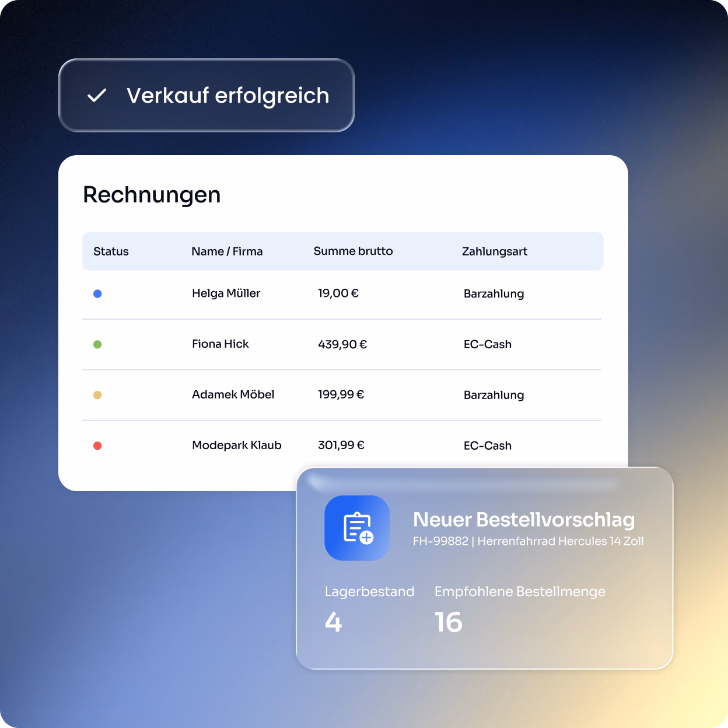Select the Adamek Möbel name cell
Screen dimensions: 728x728
pos(233,395)
